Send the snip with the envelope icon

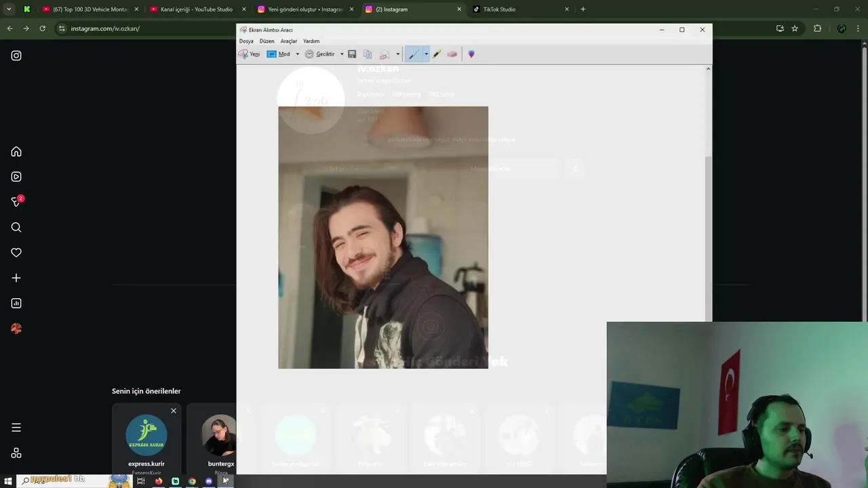click(x=384, y=54)
